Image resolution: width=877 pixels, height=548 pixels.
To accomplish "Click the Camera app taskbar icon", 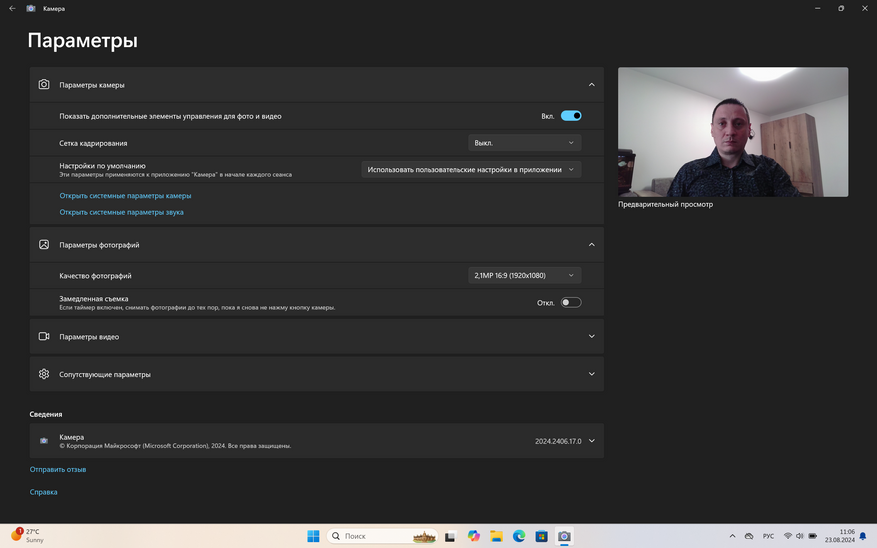I will tap(564, 536).
